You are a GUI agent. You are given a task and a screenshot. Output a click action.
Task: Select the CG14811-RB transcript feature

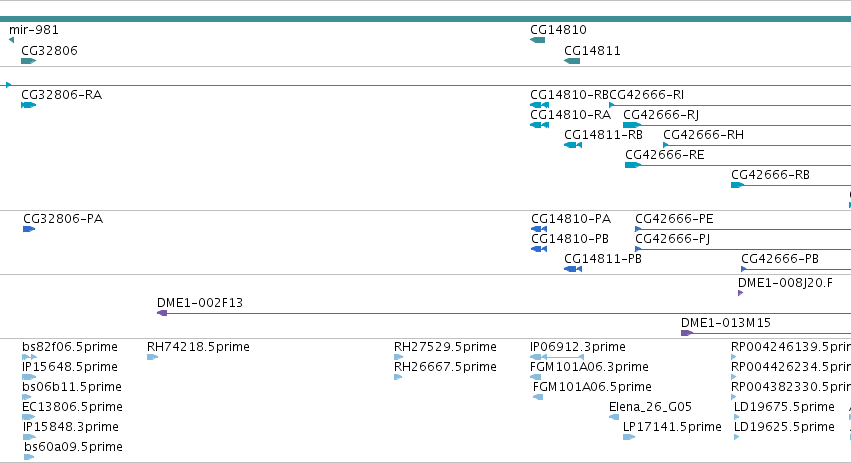click(x=573, y=145)
